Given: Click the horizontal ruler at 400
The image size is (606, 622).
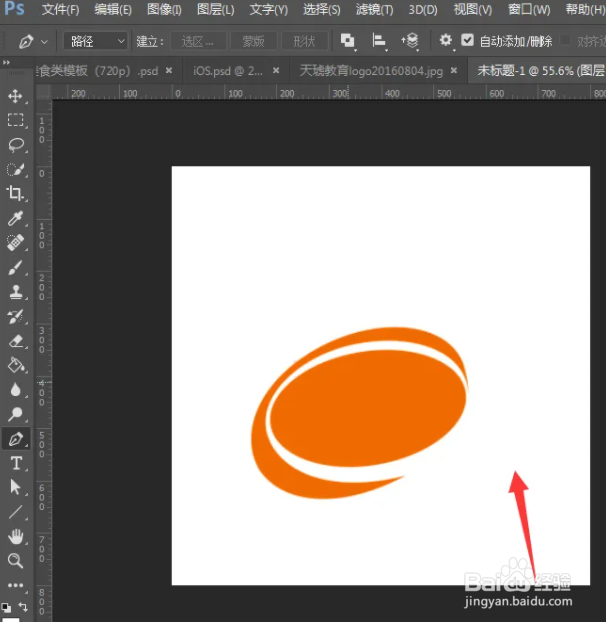Looking at the screenshot, I should point(392,94).
